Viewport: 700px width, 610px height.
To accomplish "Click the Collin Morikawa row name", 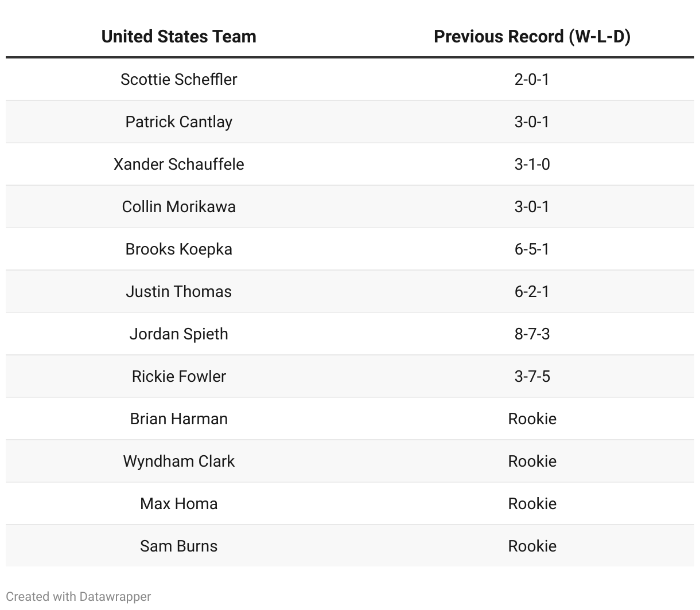I will tap(178, 206).
